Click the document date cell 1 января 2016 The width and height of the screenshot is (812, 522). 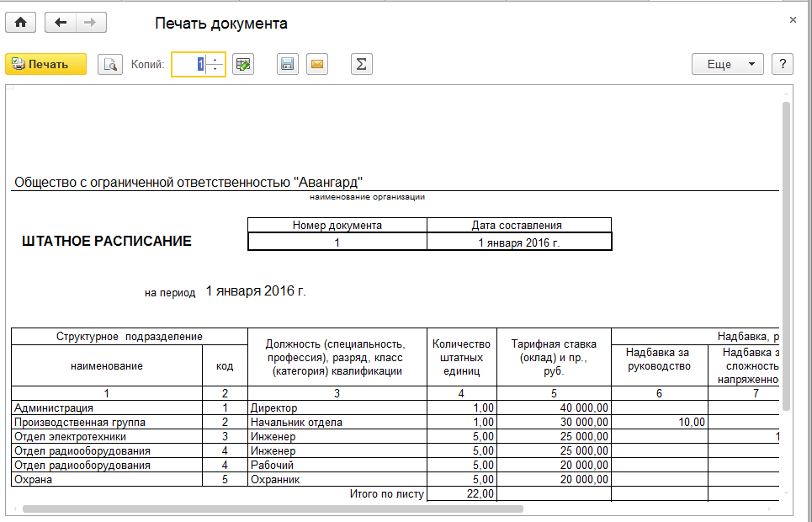(x=518, y=242)
